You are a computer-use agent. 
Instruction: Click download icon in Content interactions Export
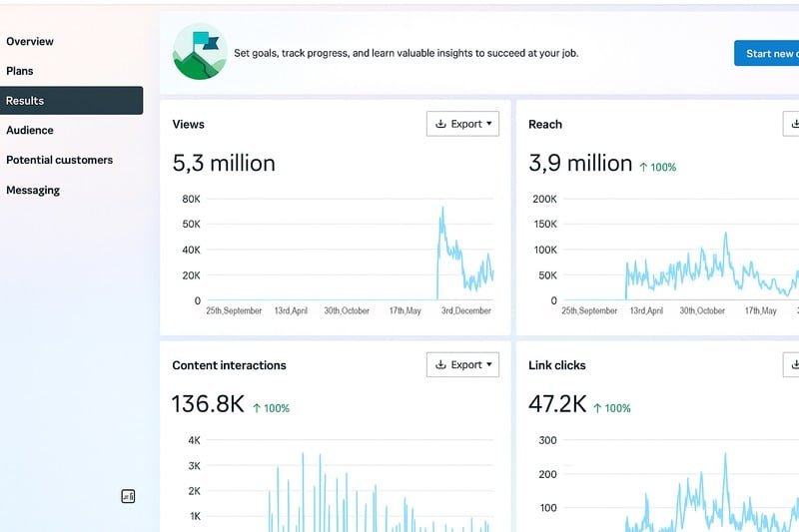(x=441, y=365)
